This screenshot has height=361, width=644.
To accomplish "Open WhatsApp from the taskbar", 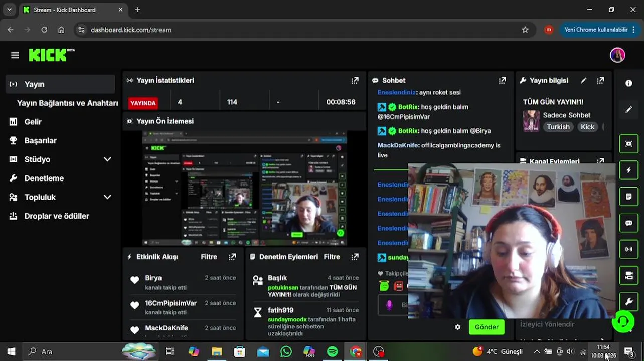I will pos(286,352).
